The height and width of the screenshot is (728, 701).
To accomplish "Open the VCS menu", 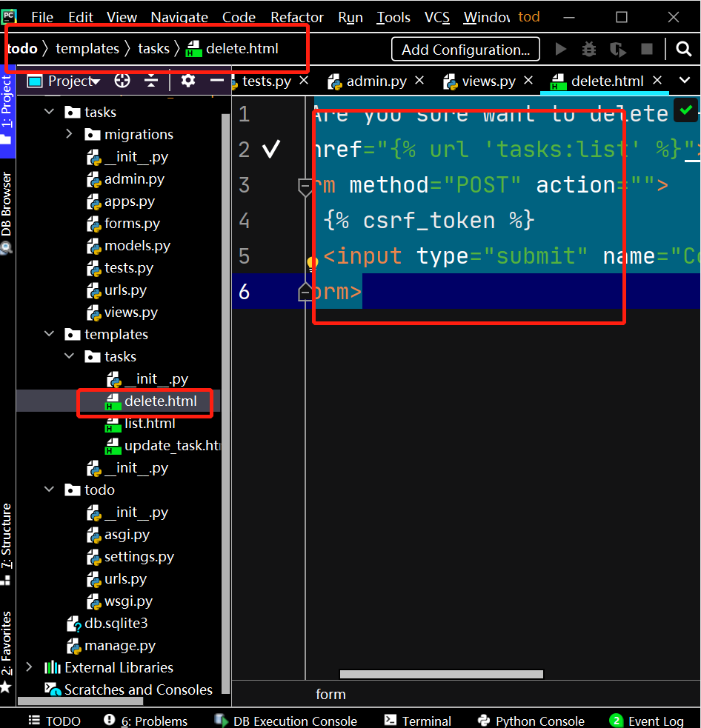I will tap(436, 17).
